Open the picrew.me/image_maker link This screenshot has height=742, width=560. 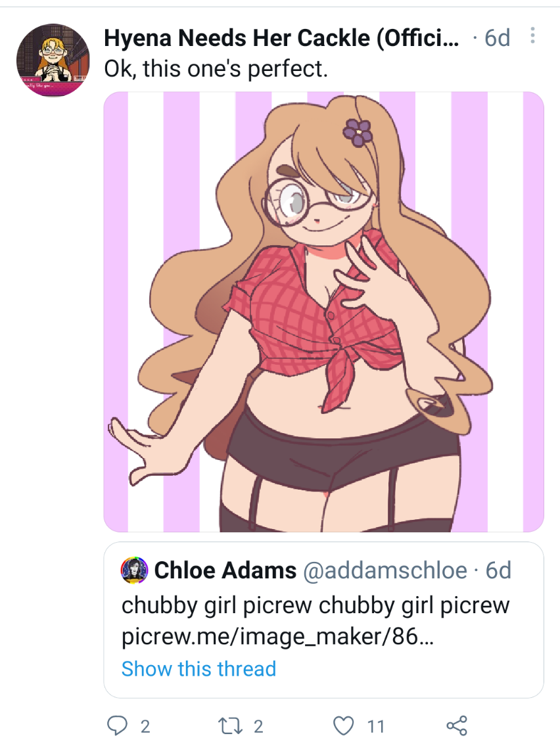pyautogui.click(x=277, y=637)
